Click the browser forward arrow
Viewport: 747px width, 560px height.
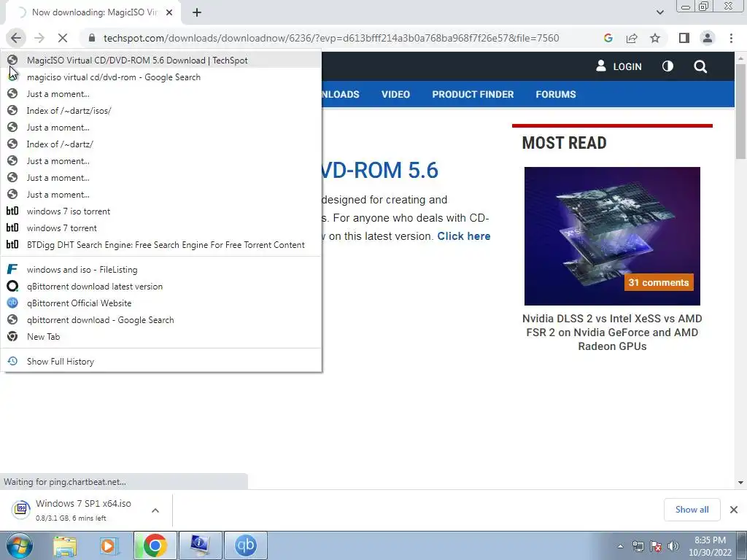pyautogui.click(x=39, y=38)
